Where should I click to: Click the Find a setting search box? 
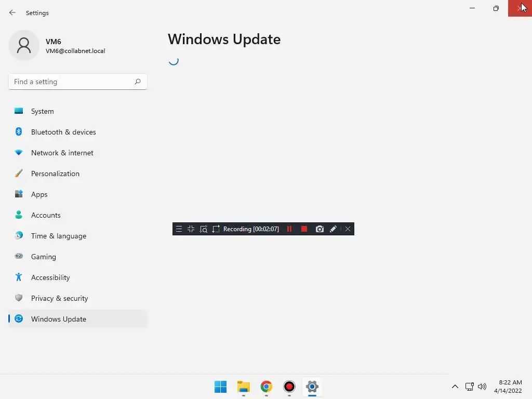[78, 82]
